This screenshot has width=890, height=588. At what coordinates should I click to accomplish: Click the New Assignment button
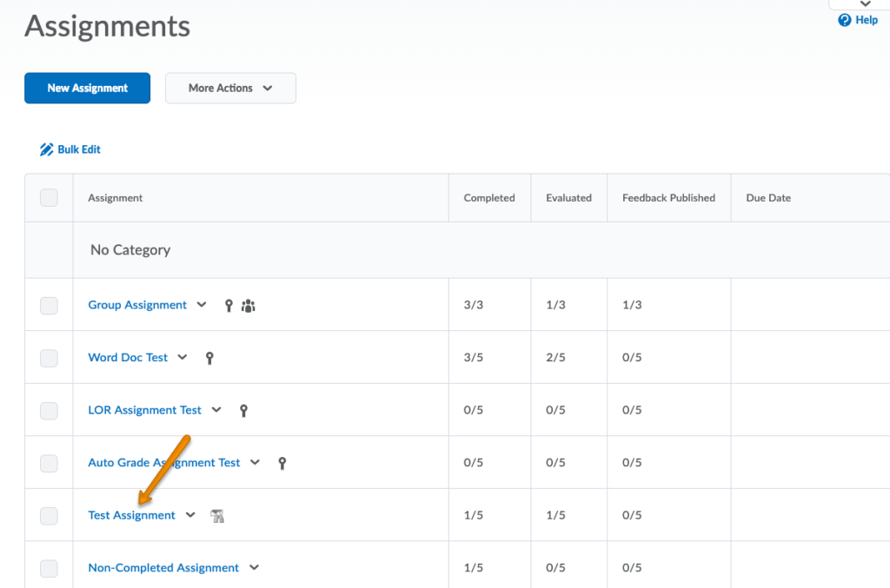(x=87, y=88)
